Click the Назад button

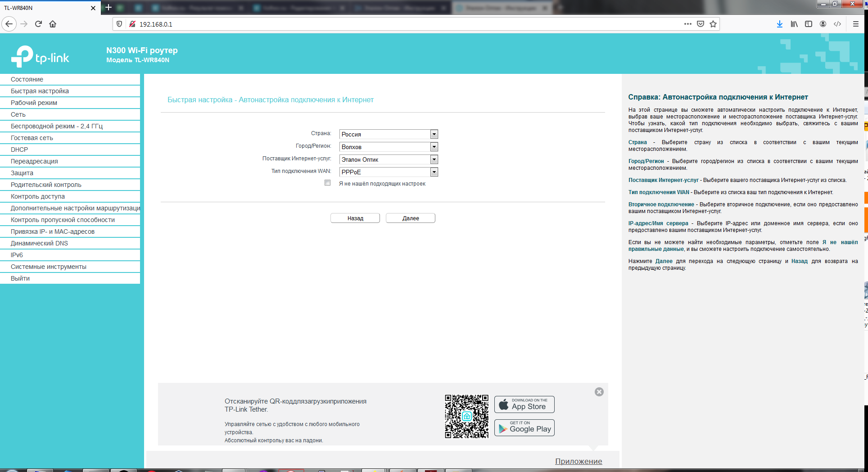point(355,218)
